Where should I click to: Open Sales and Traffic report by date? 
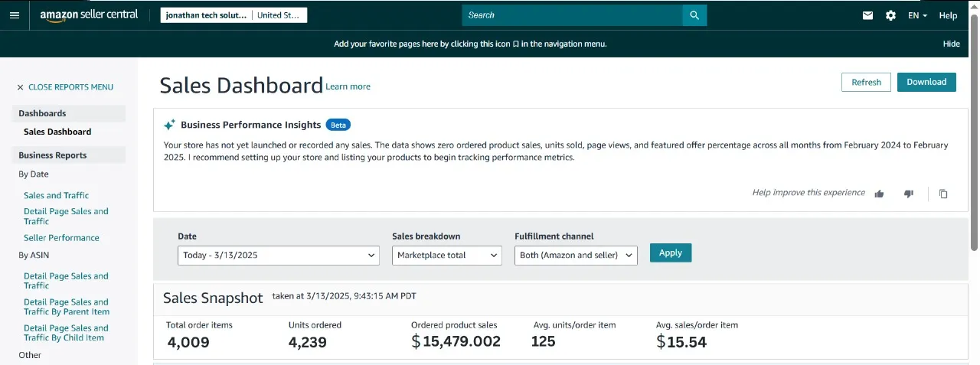point(57,195)
